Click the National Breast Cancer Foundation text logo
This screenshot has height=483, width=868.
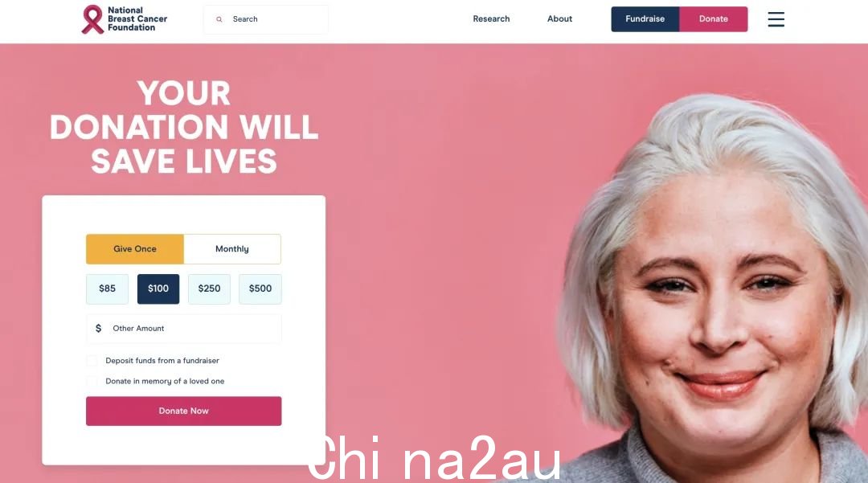[x=137, y=18]
